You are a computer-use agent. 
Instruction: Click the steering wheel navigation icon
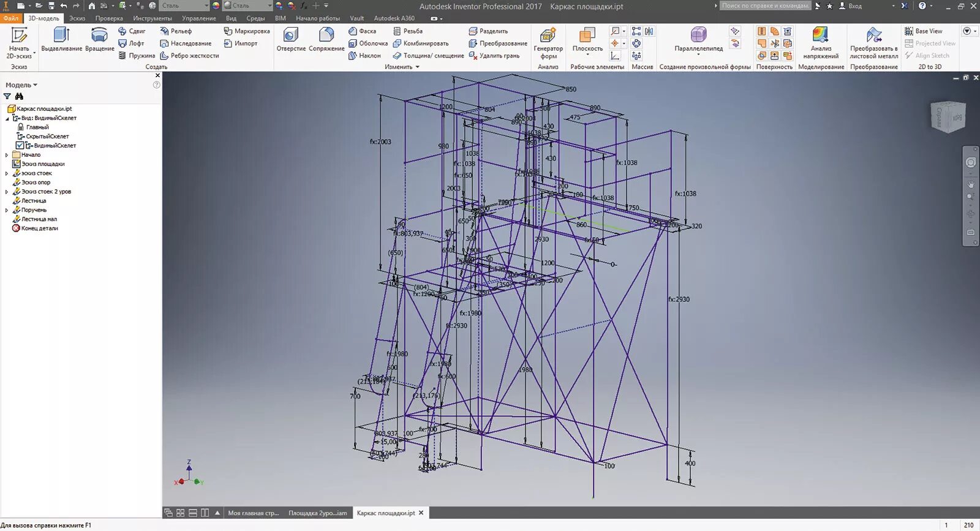[971, 162]
